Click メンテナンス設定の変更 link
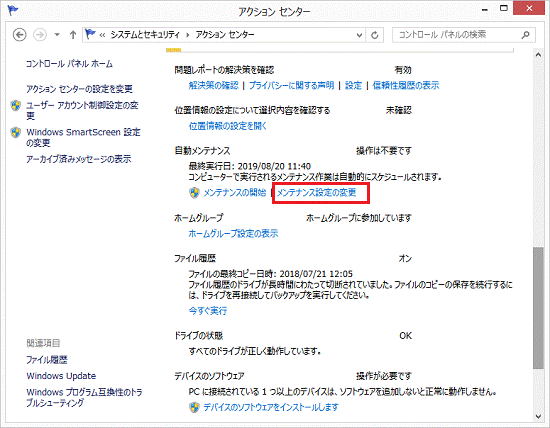 [317, 192]
